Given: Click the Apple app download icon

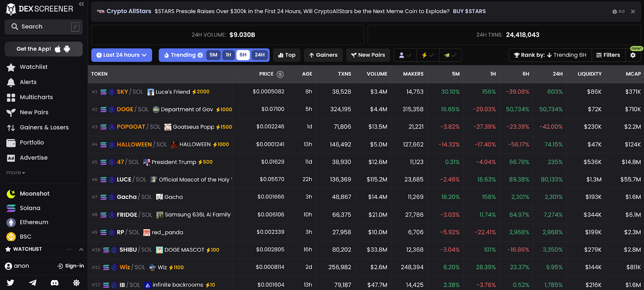Looking at the screenshot, I should coord(58,49).
